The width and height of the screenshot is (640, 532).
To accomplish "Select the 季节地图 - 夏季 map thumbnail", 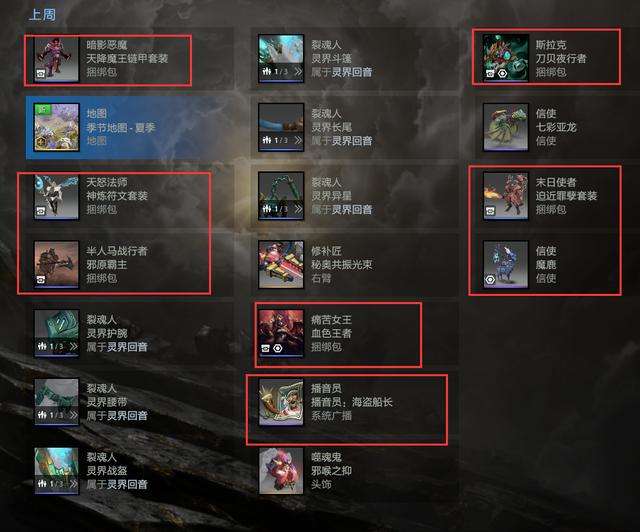I will click(x=56, y=127).
